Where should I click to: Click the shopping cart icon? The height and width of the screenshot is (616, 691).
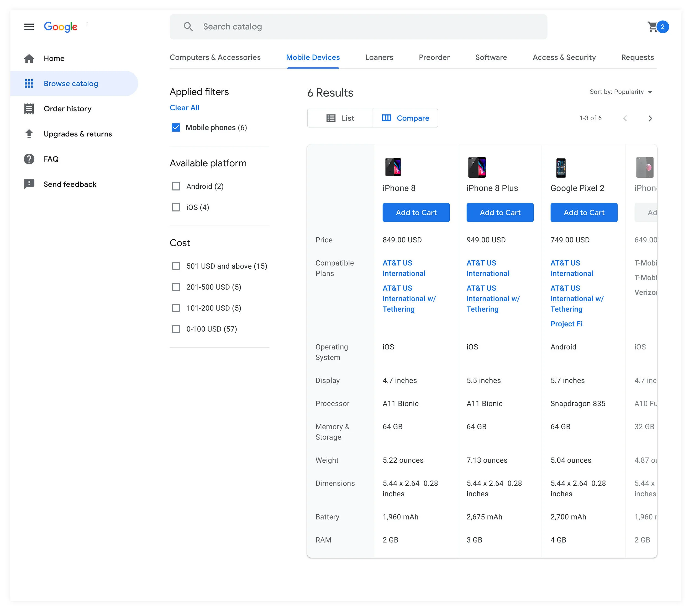tap(652, 27)
